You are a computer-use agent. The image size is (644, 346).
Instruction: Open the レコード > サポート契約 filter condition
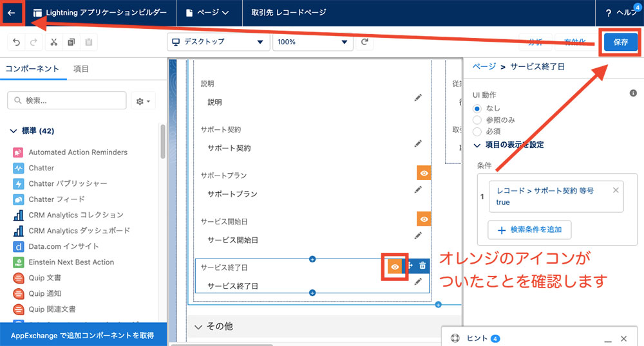coord(545,196)
